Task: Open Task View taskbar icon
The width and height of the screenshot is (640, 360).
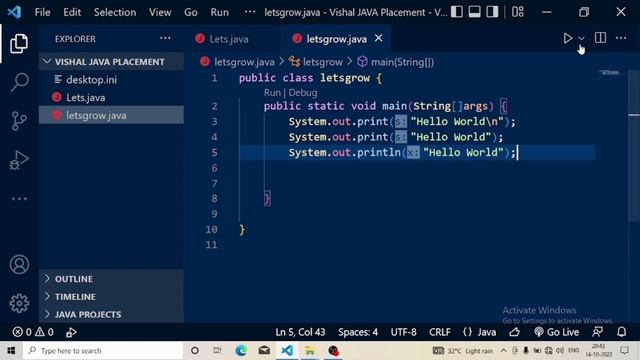Action: point(217,351)
